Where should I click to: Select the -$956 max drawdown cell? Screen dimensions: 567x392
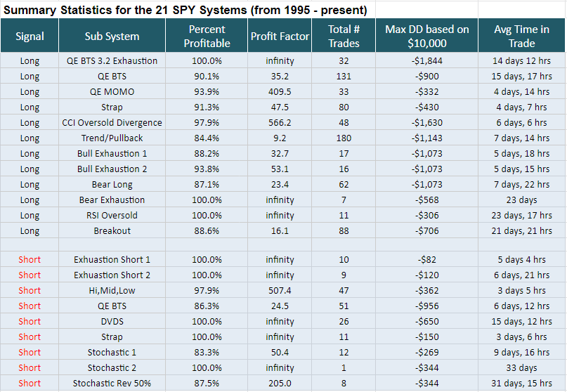click(x=426, y=306)
